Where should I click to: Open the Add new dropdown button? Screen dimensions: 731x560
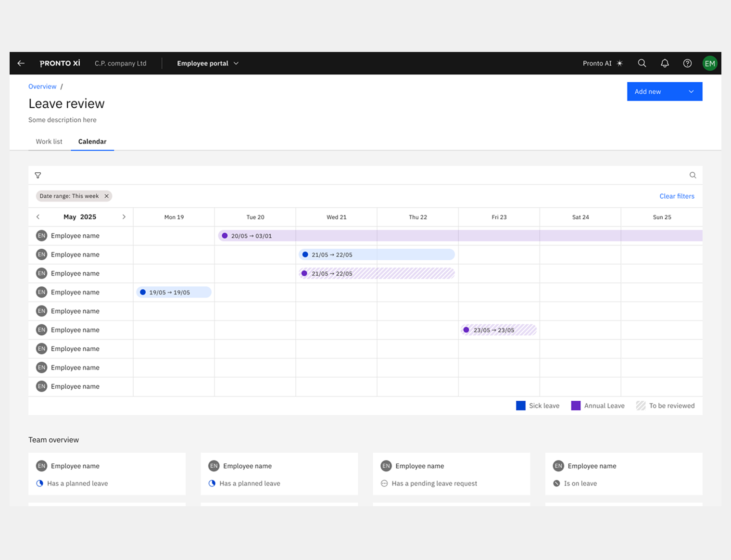[664, 91]
